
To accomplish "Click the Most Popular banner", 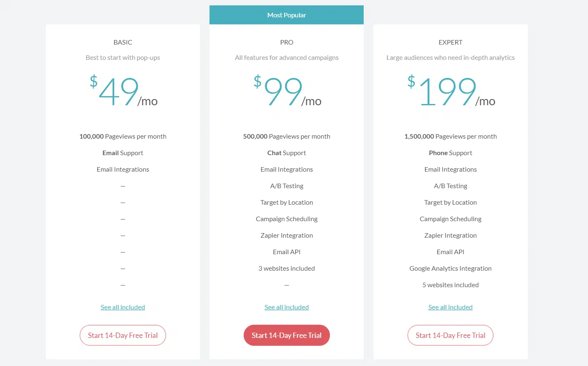I will pos(287,15).
